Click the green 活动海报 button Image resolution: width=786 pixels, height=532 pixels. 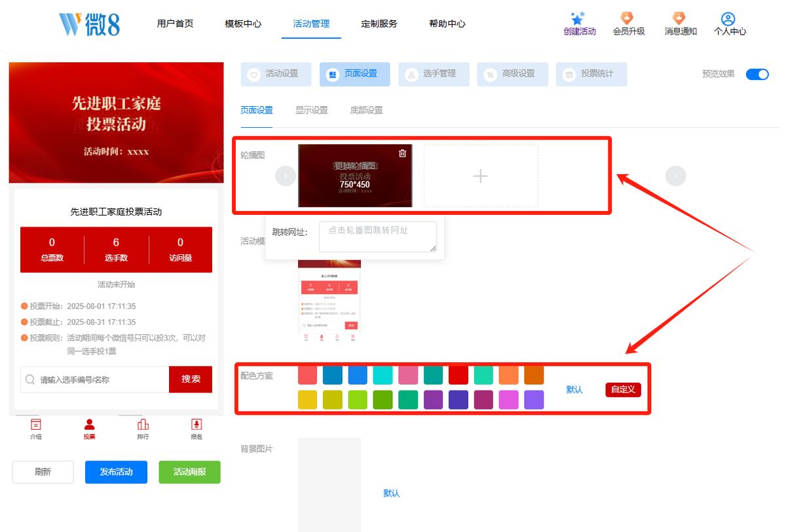[189, 472]
